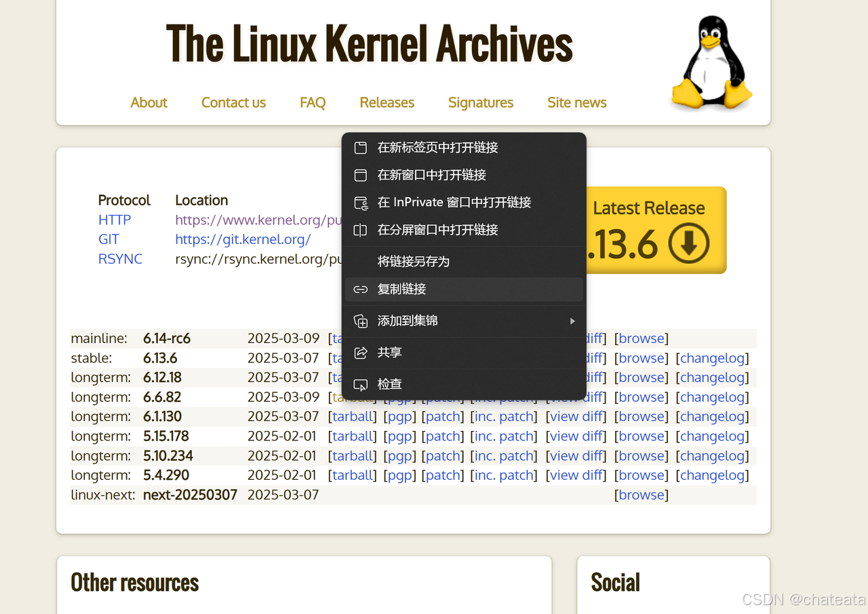Expand the 添加到集锦 submenu arrow
Screen dimensions: 868x614
point(572,321)
